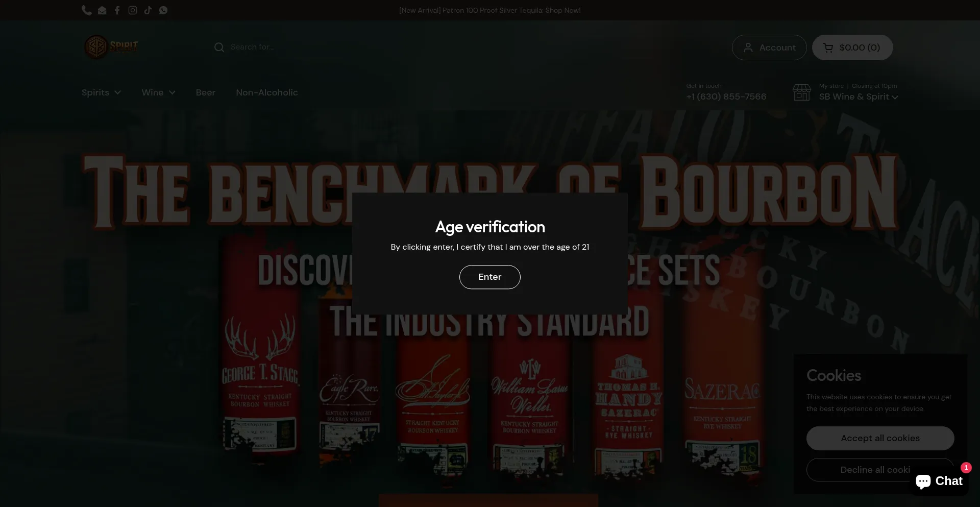Open the Patron 100 Proof announcement link
This screenshot has height=507, width=980.
click(x=490, y=10)
